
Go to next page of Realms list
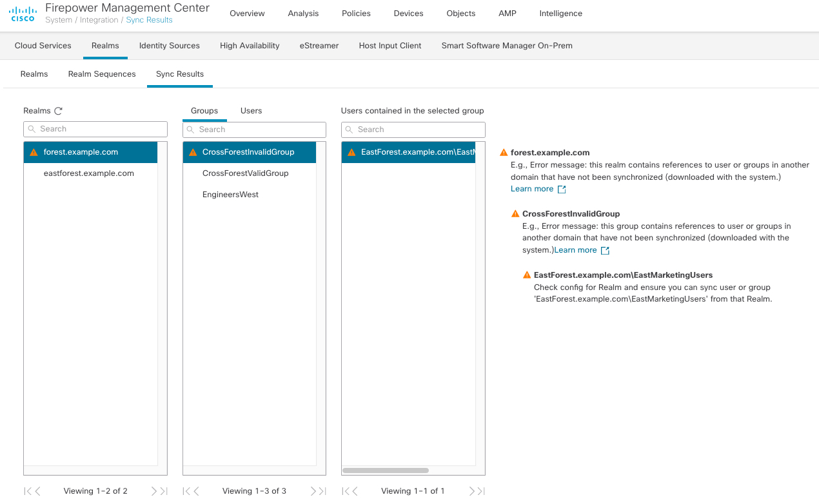tap(153, 491)
